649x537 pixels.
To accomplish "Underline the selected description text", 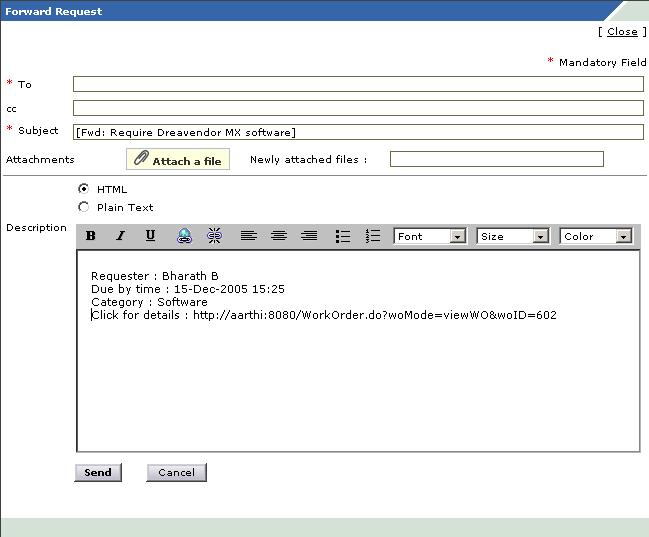I will coord(151,236).
